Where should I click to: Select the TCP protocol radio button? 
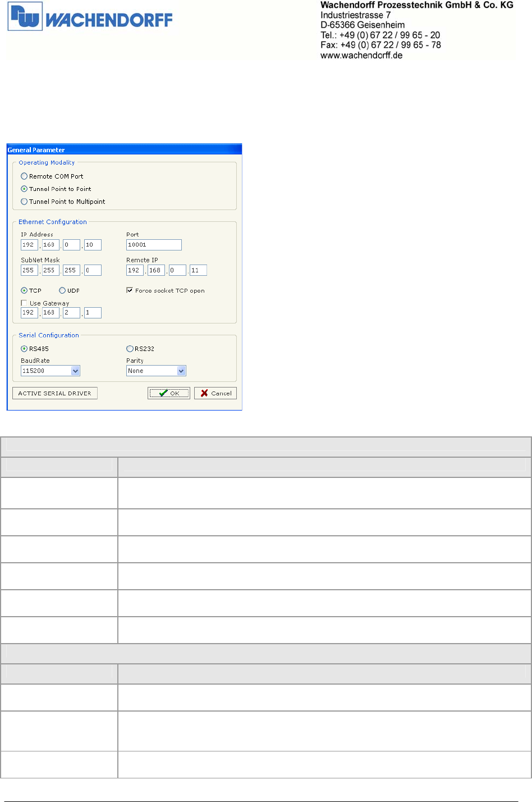click(x=24, y=290)
